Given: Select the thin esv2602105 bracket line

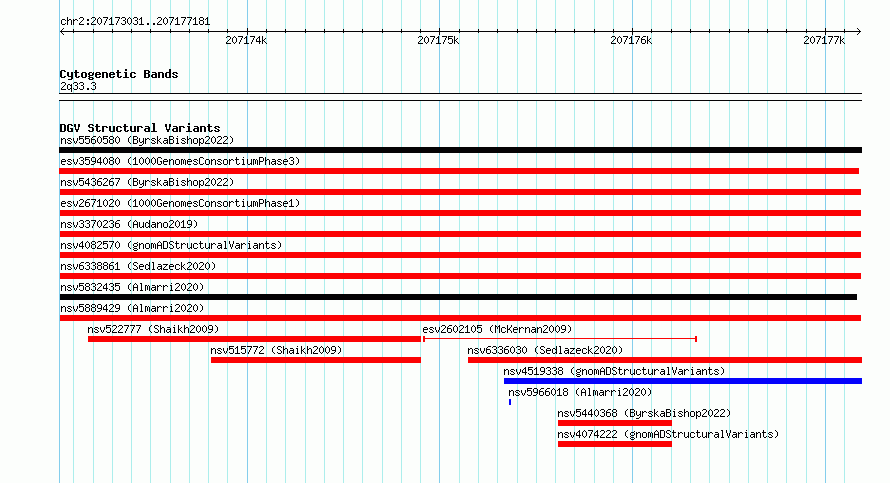Looking at the screenshot, I should pyautogui.click(x=560, y=339).
